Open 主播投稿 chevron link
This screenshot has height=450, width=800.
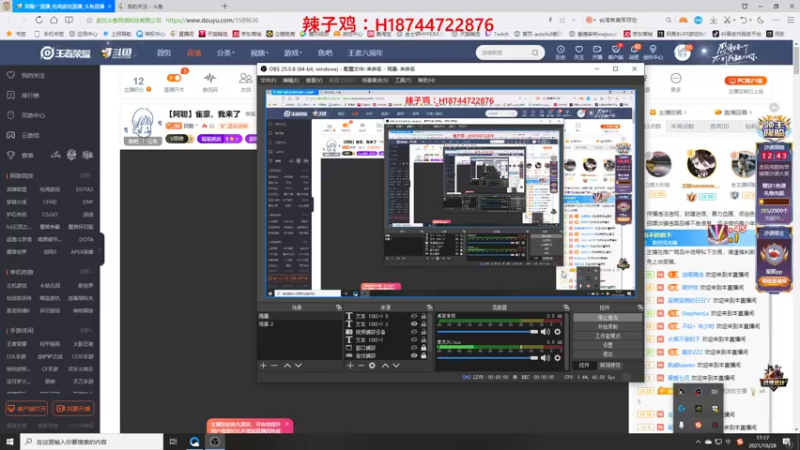click(x=668, y=112)
